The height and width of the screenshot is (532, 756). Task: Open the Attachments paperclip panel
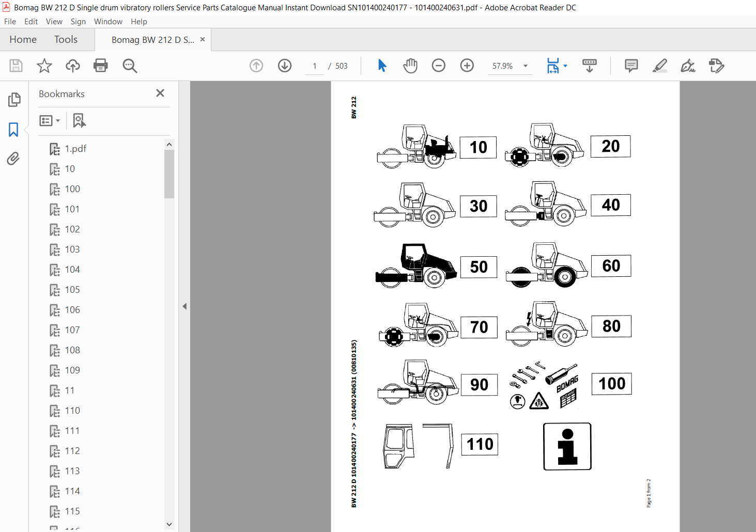coord(13,159)
